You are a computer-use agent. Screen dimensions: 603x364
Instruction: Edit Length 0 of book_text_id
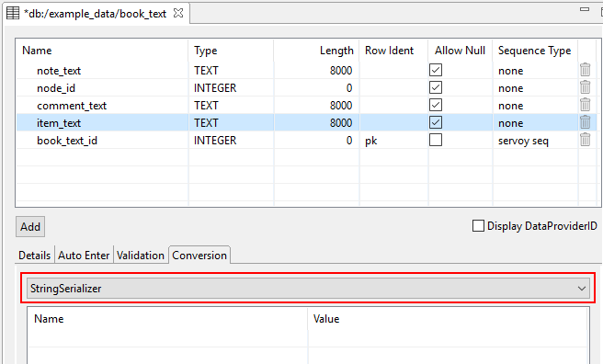(x=349, y=141)
